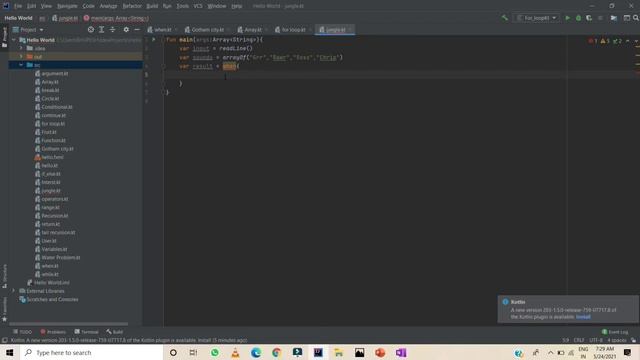Start debugging with the green bug icon
Screen dimensions: 640x360
coord(578,18)
